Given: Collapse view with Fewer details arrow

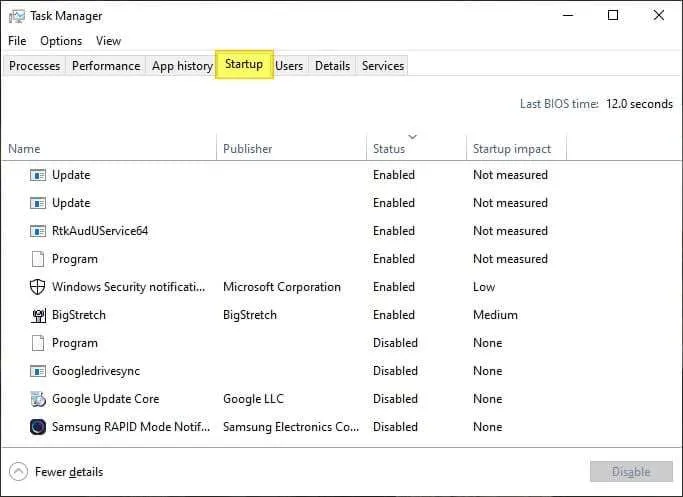Looking at the screenshot, I should click(18, 472).
